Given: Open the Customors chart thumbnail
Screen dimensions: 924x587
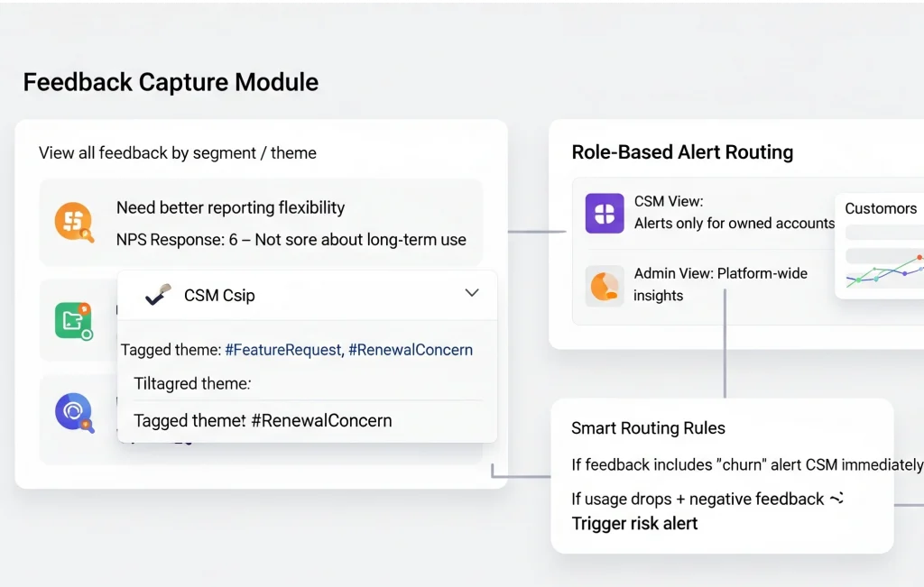Looking at the screenshot, I should point(882,247).
